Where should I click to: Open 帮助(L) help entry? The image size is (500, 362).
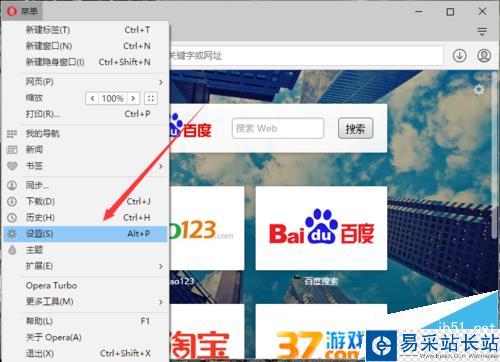coord(85,321)
